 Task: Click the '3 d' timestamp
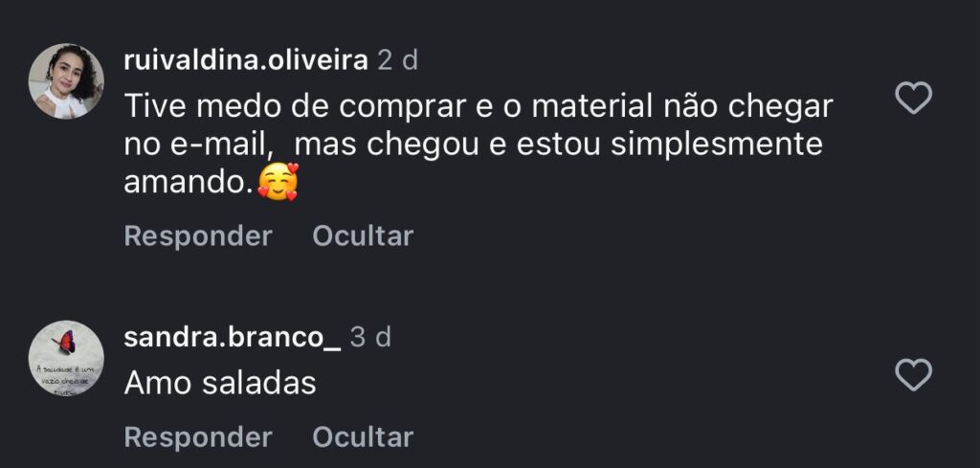pos(370,337)
